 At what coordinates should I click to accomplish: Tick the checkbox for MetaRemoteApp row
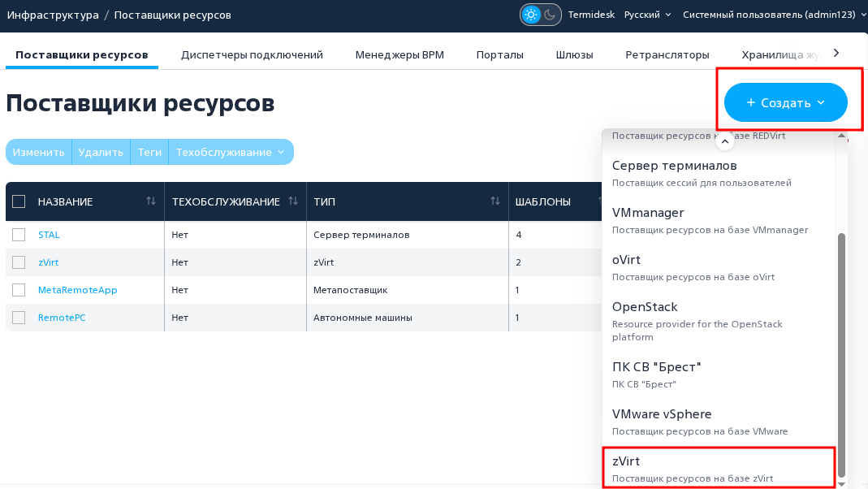(x=19, y=290)
